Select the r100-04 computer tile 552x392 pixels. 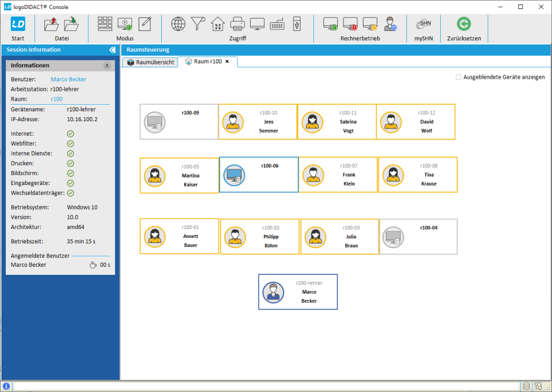418,237
